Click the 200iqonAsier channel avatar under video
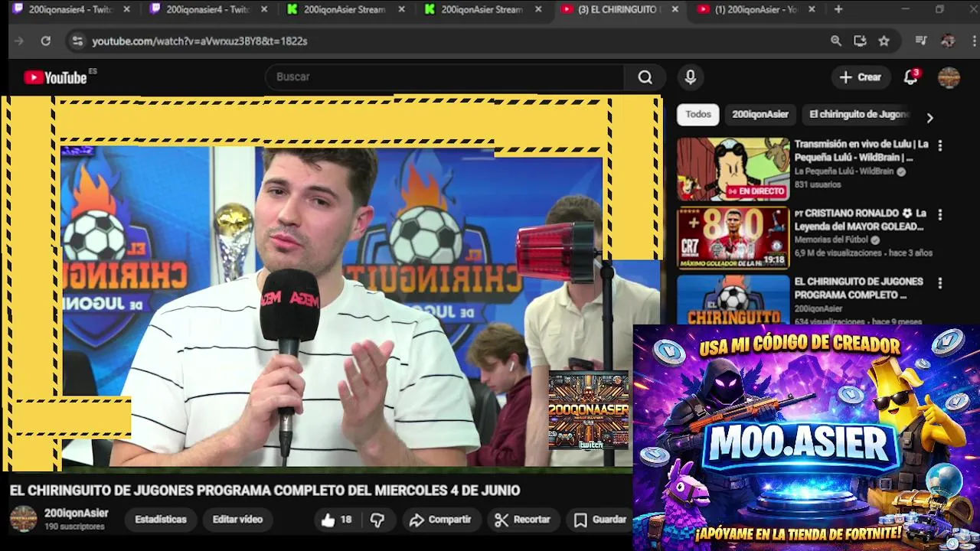 (23, 519)
